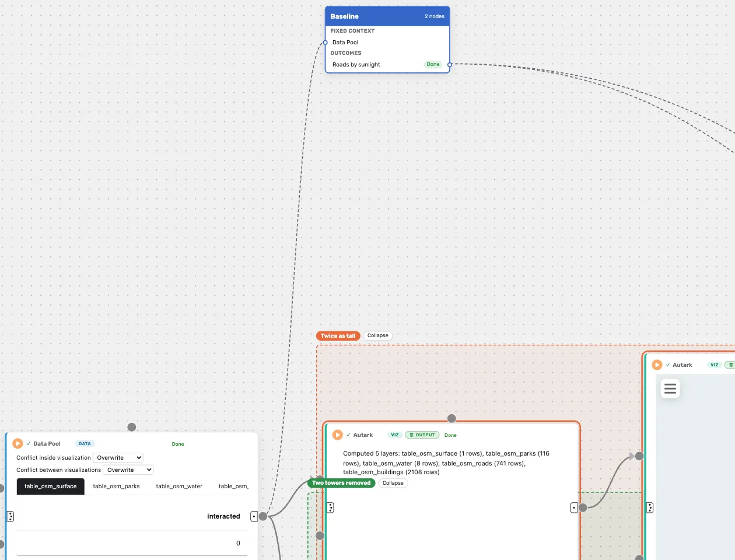Open the hamburger menu in the right Autark node
The width and height of the screenshot is (735, 560).
point(670,388)
